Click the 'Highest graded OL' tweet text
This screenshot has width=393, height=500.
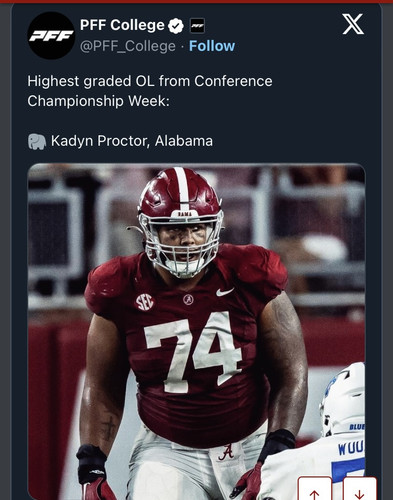(x=150, y=81)
